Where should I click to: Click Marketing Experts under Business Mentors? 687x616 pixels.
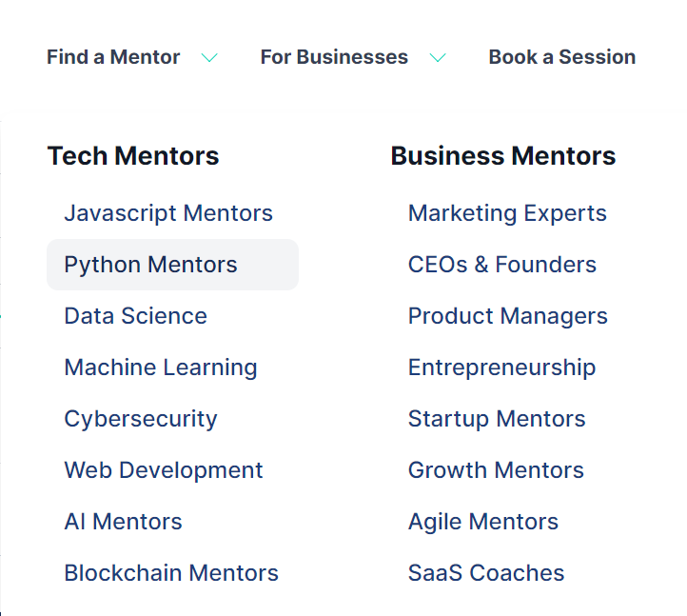(507, 213)
